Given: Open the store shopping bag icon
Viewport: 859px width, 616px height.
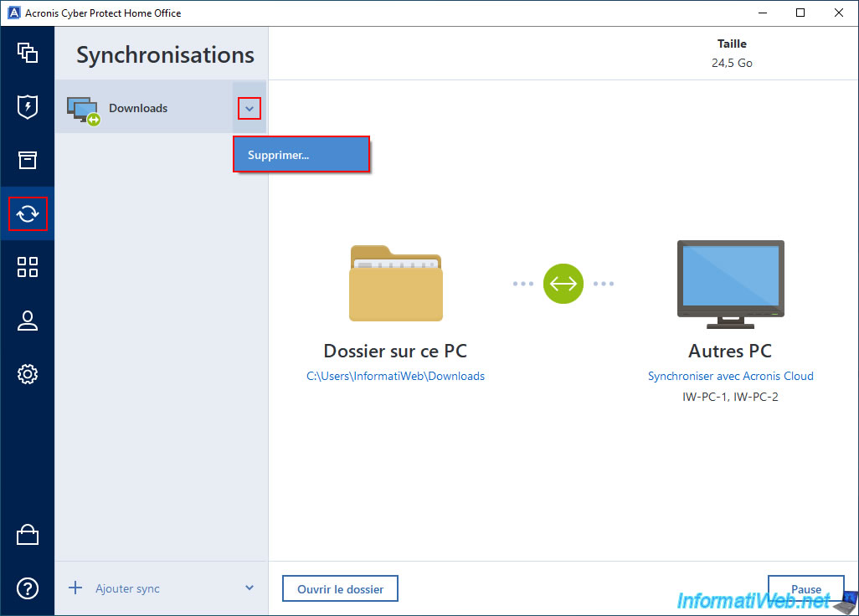Looking at the screenshot, I should coord(28,536).
